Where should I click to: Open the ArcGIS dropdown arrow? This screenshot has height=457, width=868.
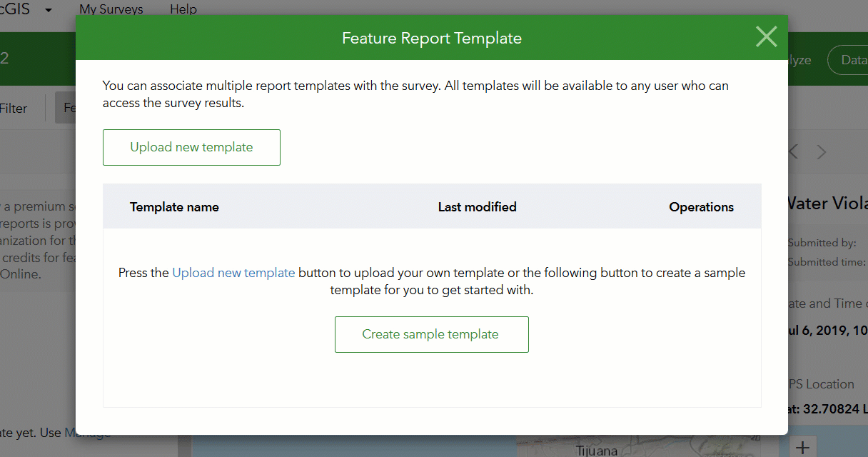[49, 10]
